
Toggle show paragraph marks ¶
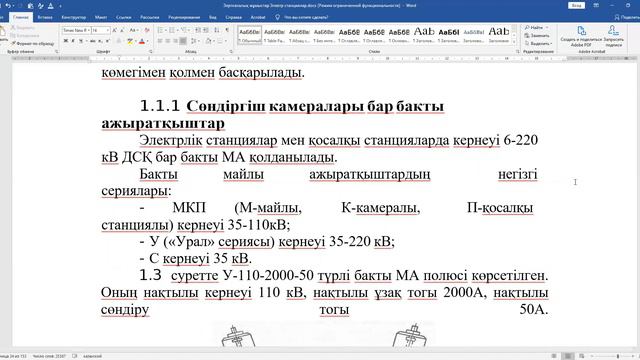[227, 30]
